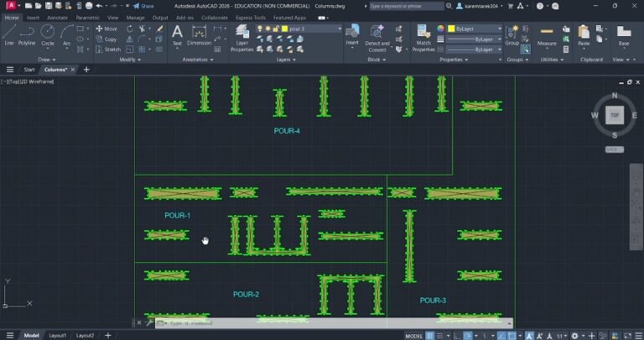
Task: Toggle layer on/off lightbulb for pour 3
Action: [260, 29]
